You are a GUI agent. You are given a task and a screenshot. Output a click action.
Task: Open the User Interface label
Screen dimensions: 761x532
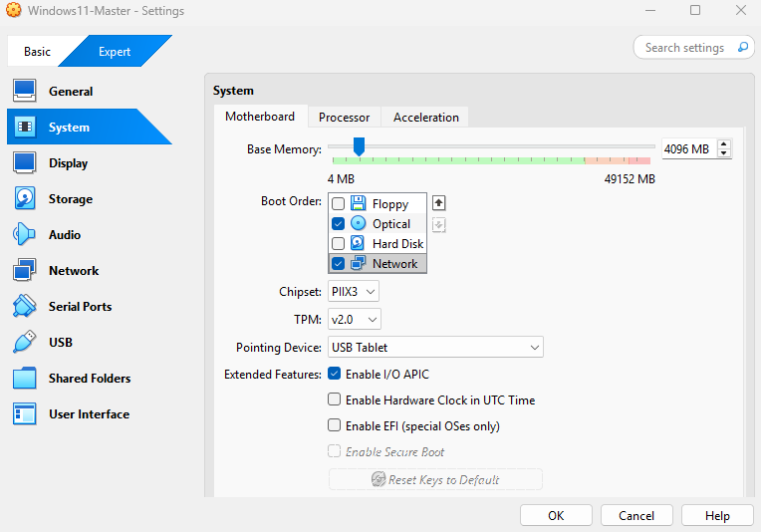(89, 414)
